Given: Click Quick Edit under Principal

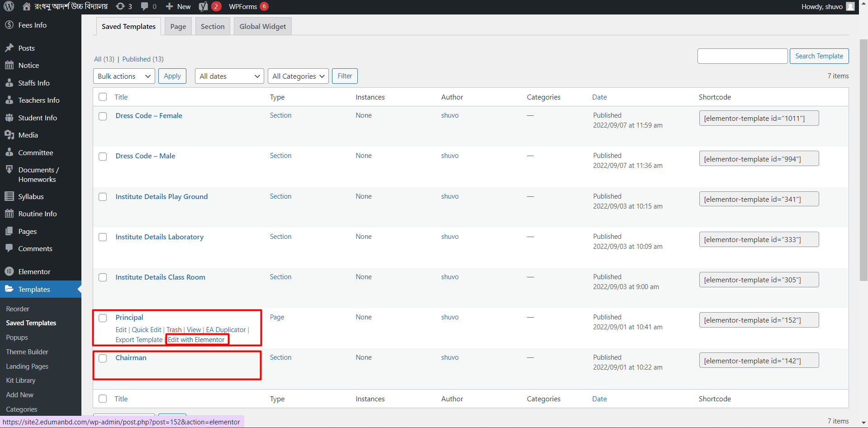Looking at the screenshot, I should 147,330.
